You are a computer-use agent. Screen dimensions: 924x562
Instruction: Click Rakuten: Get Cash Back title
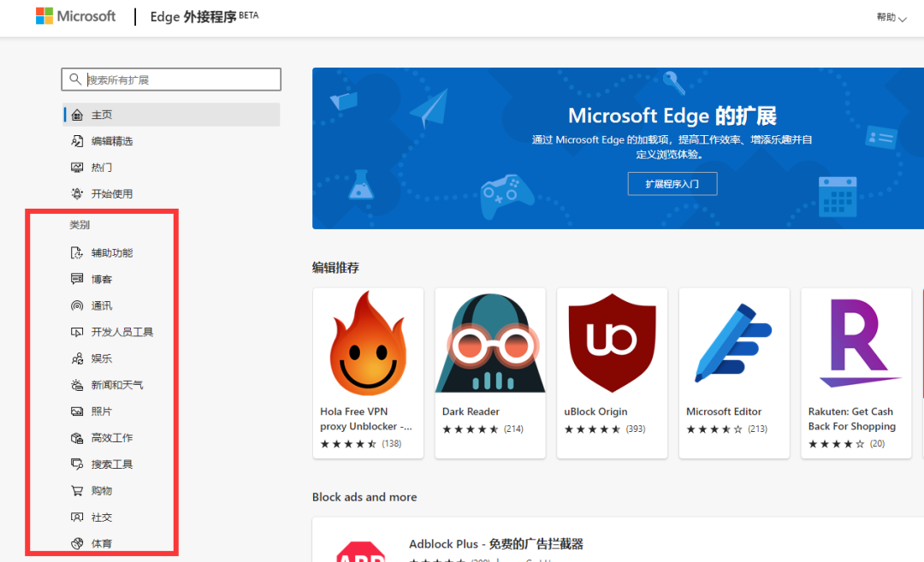[x=852, y=419]
